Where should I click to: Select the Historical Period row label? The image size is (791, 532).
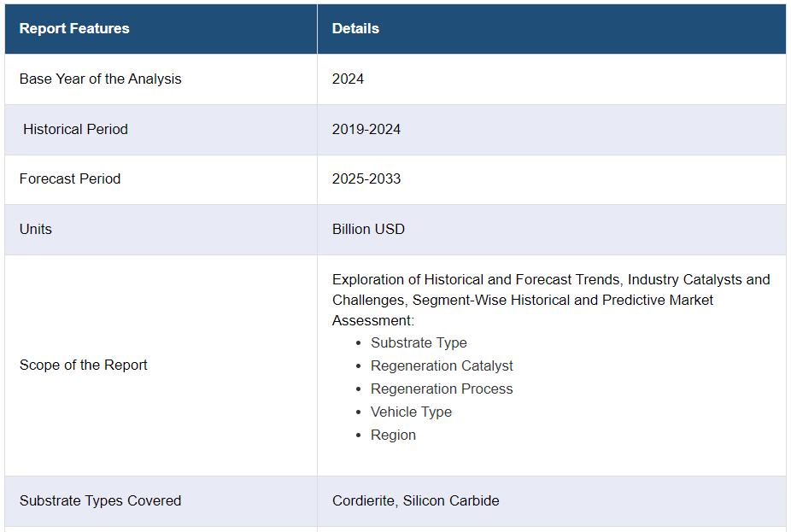[x=75, y=129]
